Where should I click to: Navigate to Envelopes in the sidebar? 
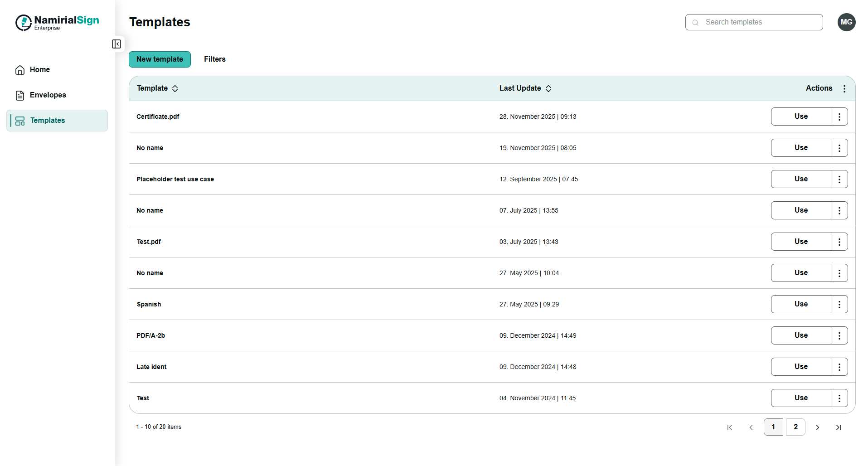(x=48, y=95)
